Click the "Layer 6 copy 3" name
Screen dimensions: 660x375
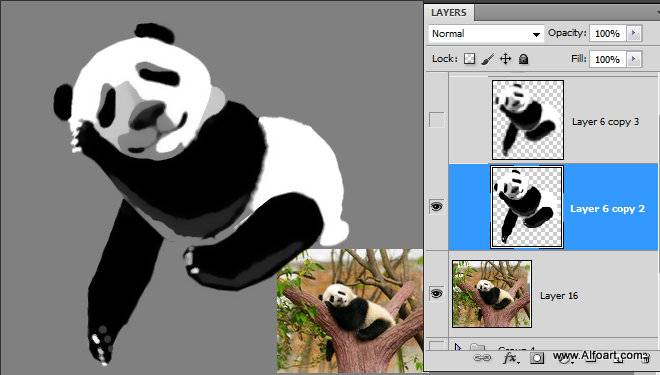point(605,122)
